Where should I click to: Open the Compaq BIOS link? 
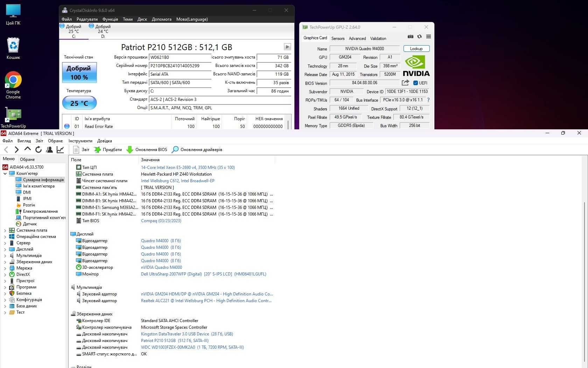tap(161, 221)
